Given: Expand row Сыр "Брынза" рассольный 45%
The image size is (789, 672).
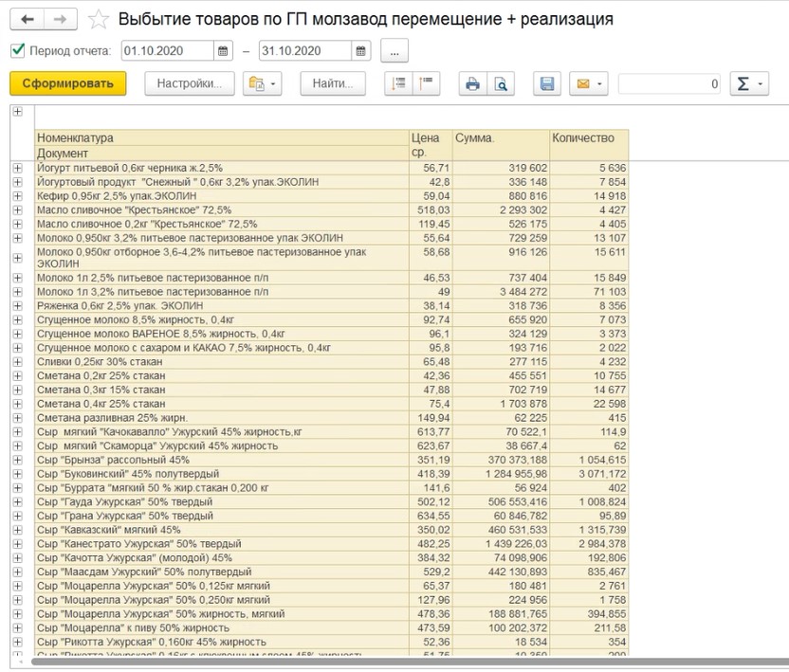Looking at the screenshot, I should point(18,460).
